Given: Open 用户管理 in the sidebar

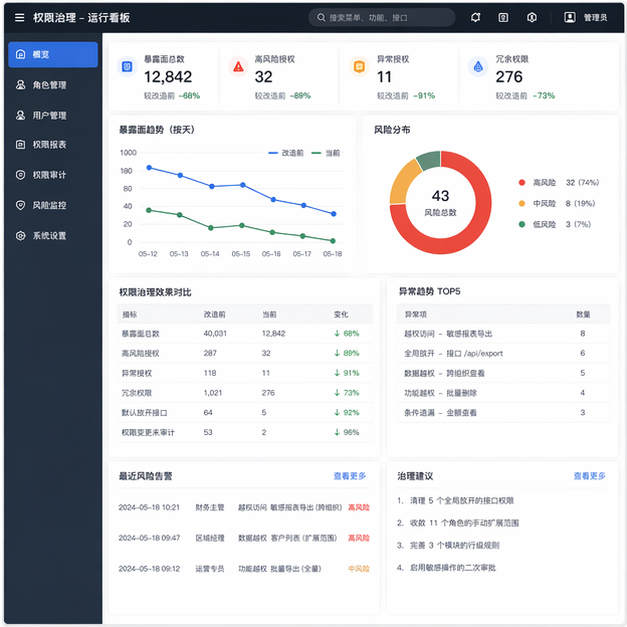Looking at the screenshot, I should pos(53,116).
